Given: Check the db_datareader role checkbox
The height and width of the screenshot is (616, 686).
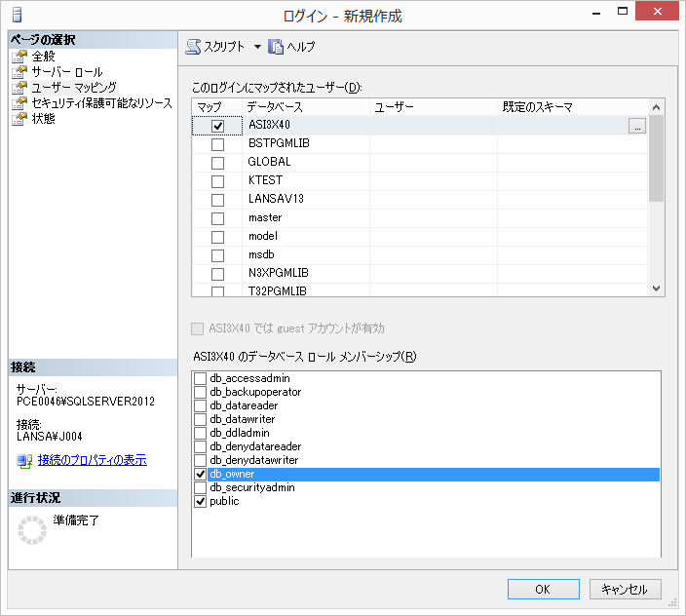Looking at the screenshot, I should [x=201, y=405].
